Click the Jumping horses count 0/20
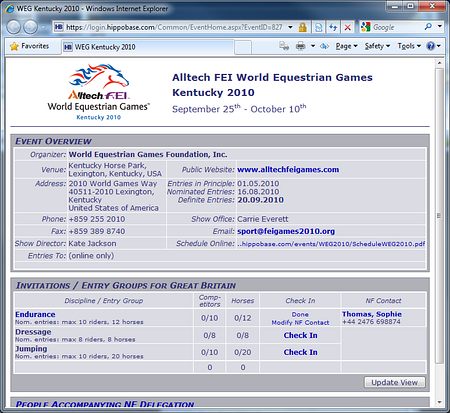The image size is (450, 413). point(243,352)
